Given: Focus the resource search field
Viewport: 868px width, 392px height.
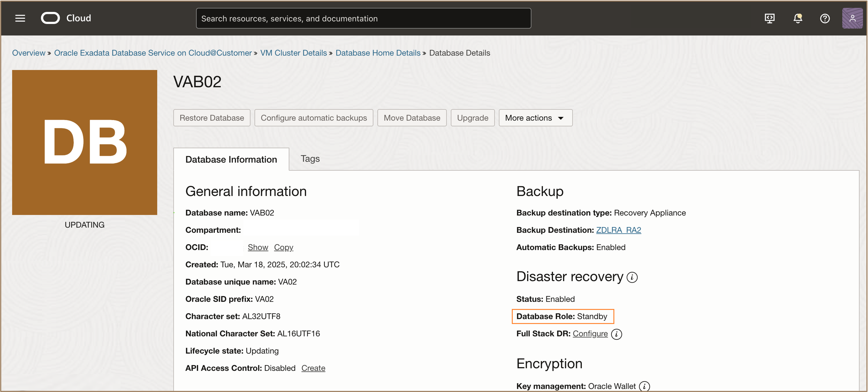Looking at the screenshot, I should pos(363,19).
